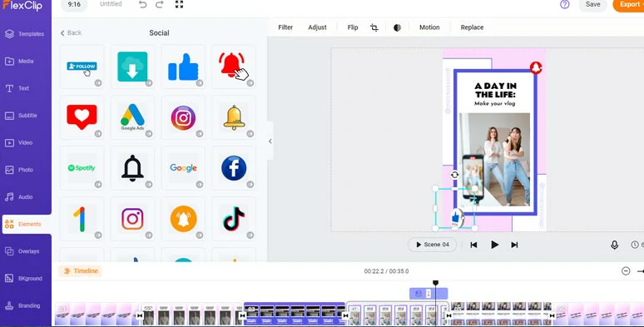Zoom out the timeline with minus

point(626,271)
